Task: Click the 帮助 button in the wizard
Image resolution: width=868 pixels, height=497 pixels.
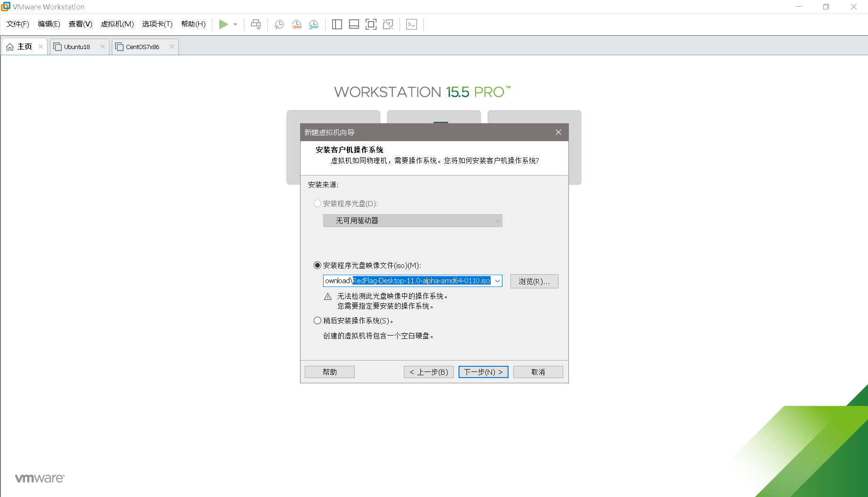Action: [x=330, y=372]
